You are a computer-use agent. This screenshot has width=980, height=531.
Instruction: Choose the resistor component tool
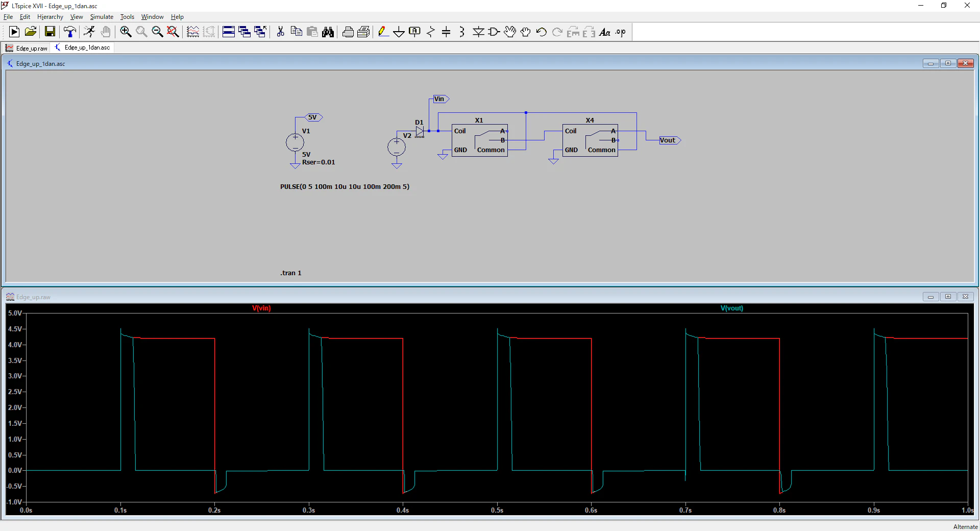point(430,32)
